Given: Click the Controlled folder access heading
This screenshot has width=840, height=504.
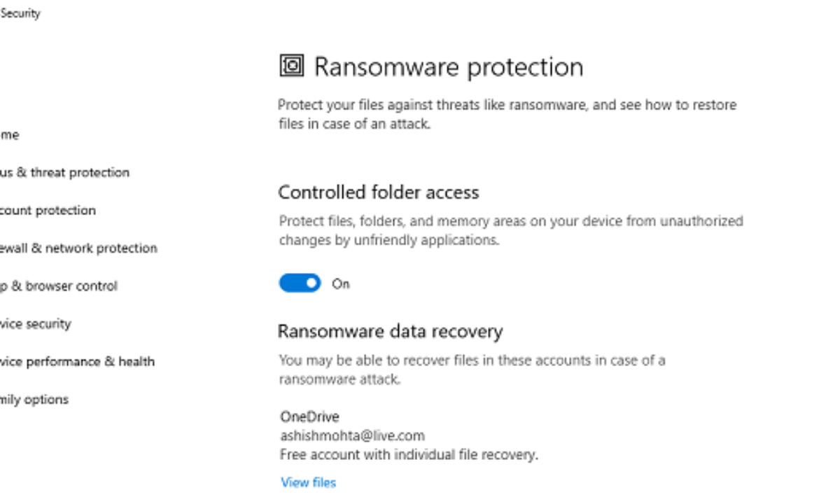Looking at the screenshot, I should [x=379, y=192].
